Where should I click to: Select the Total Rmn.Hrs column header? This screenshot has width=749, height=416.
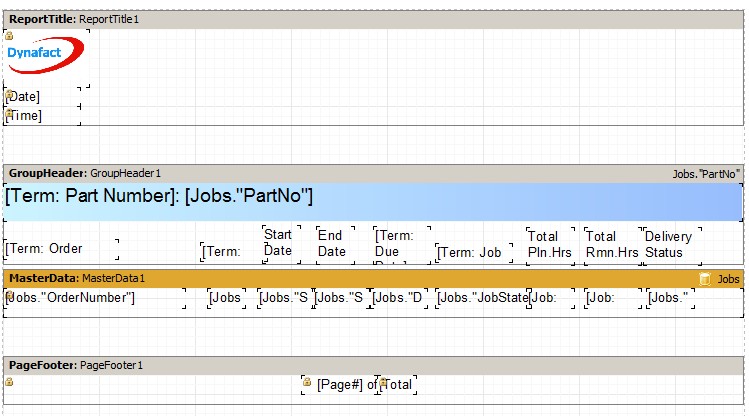[610, 244]
